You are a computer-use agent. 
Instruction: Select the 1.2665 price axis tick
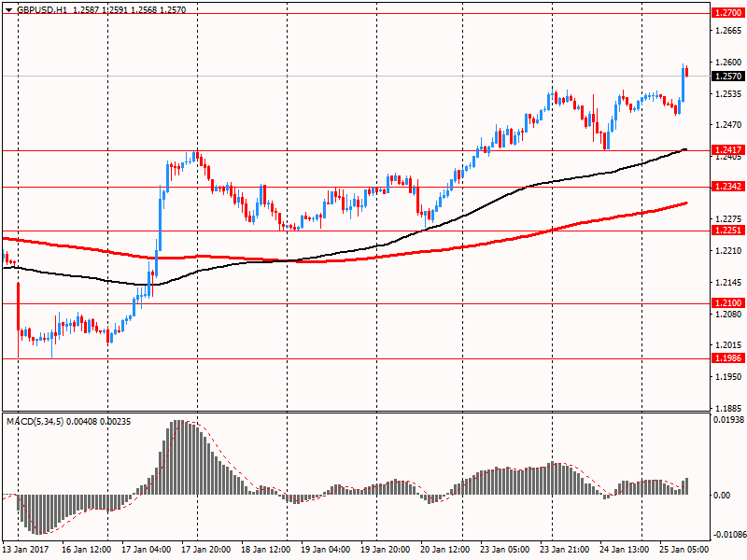pos(729,31)
